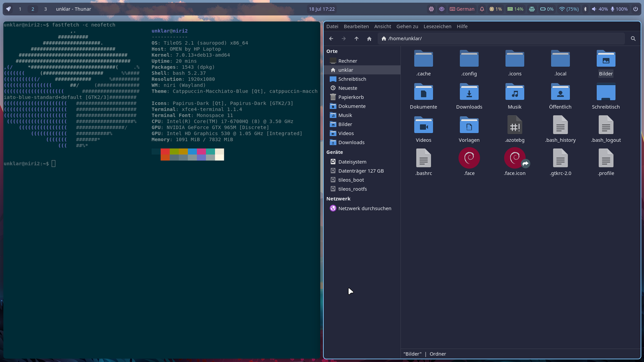Mute microphone 100% indicator
Screen dimensions: 644x362
click(619, 9)
